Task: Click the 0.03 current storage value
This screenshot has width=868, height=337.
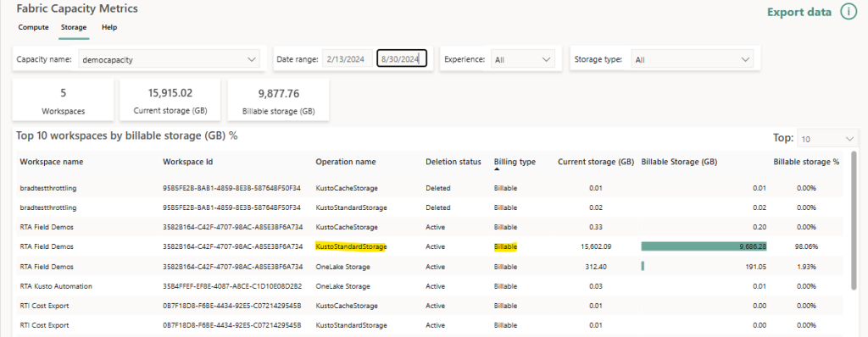Action: pyautogui.click(x=596, y=286)
